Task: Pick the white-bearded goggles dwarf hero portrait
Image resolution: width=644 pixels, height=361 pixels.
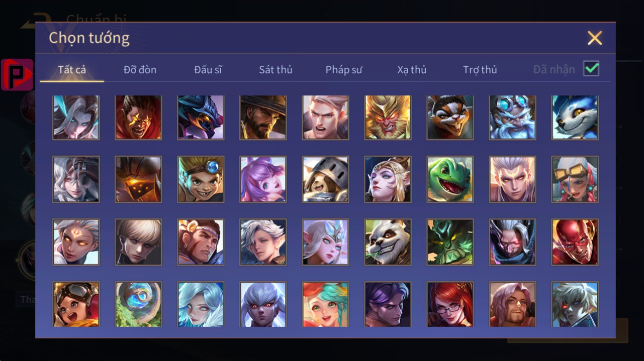Action: click(x=512, y=117)
